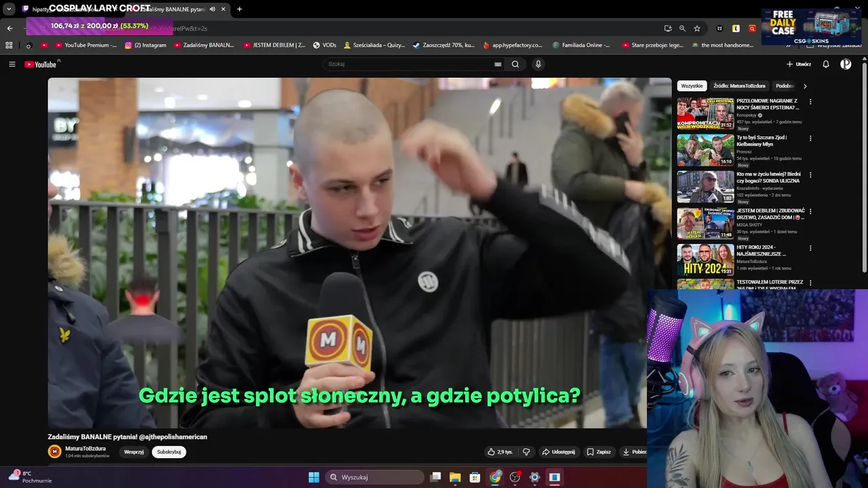
Task: Open Task View in the taskbar
Action: point(436,477)
